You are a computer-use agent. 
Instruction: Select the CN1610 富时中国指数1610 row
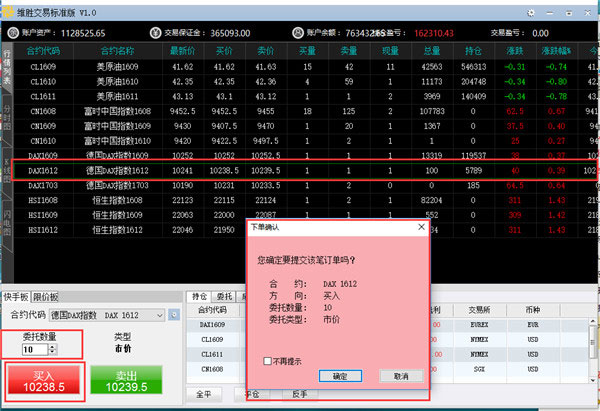tap(305, 141)
